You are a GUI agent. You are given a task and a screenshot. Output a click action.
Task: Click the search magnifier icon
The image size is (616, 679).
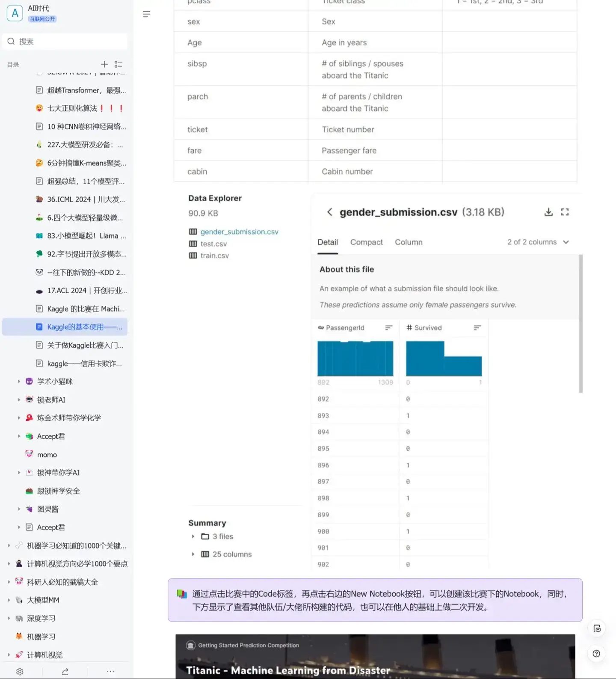click(11, 41)
